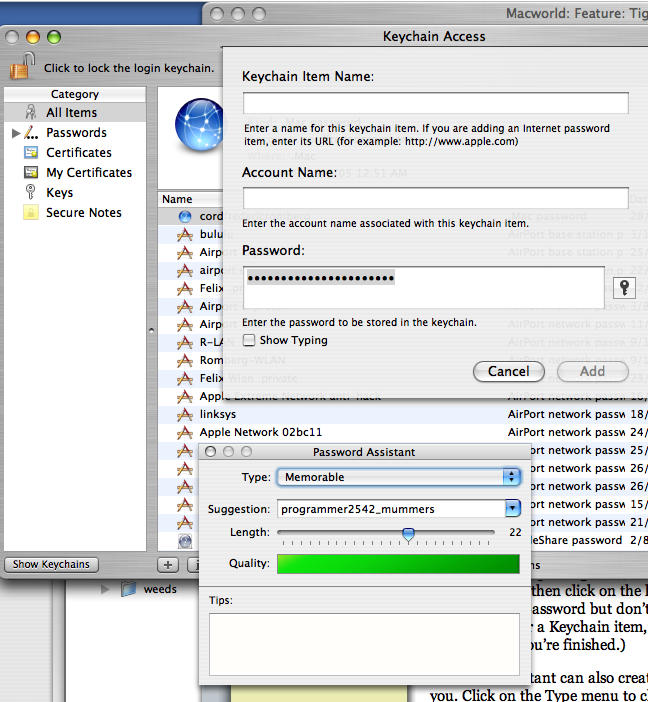648x702 pixels.
Task: Click the lock icon to lock login keychain
Action: click(22, 66)
